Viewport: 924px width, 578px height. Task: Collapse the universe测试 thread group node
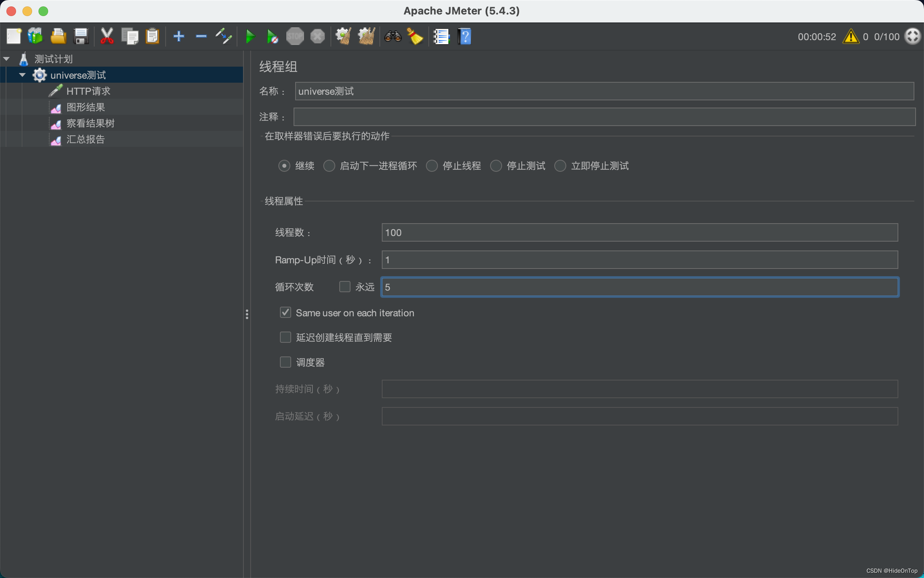coord(22,75)
